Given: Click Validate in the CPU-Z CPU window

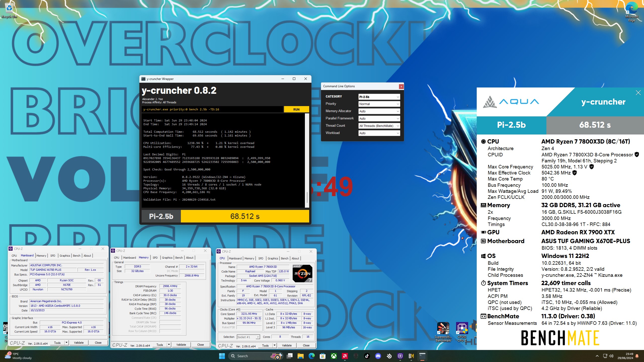Looking at the screenshot, I should [287, 345].
